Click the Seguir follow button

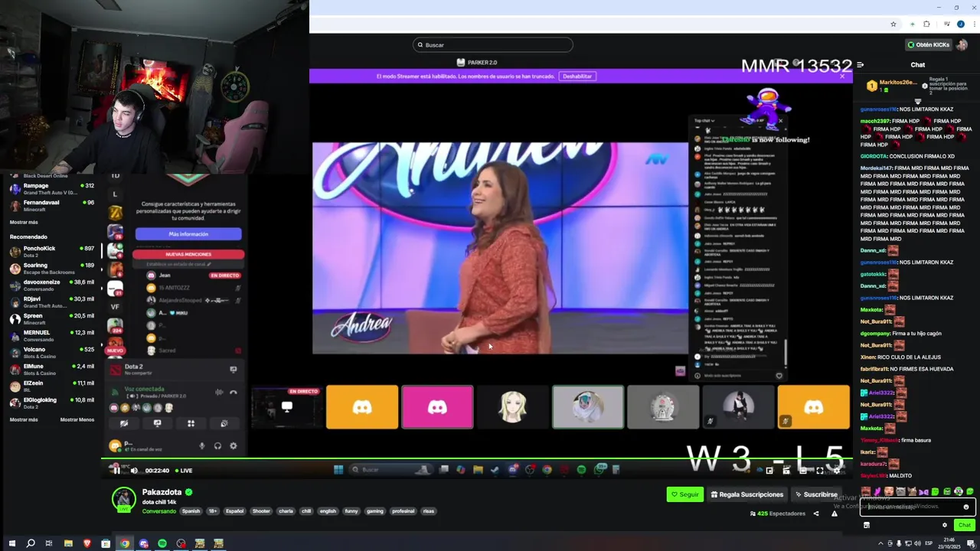(684, 494)
